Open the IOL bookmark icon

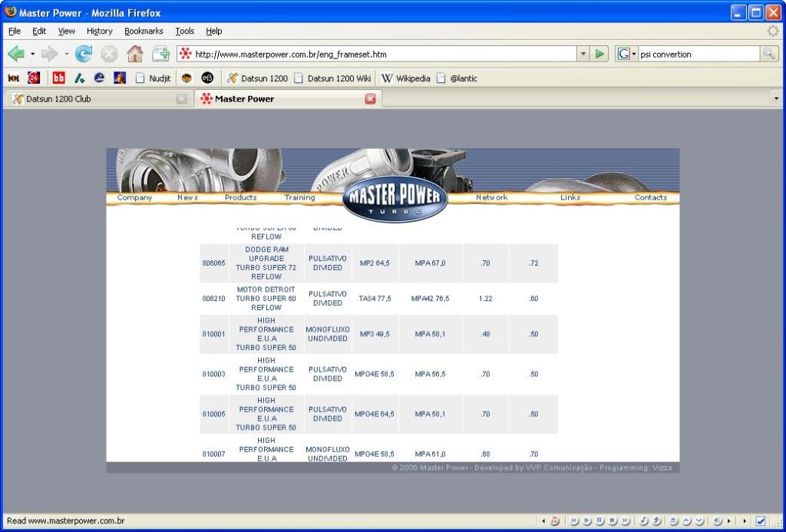[x=14, y=78]
